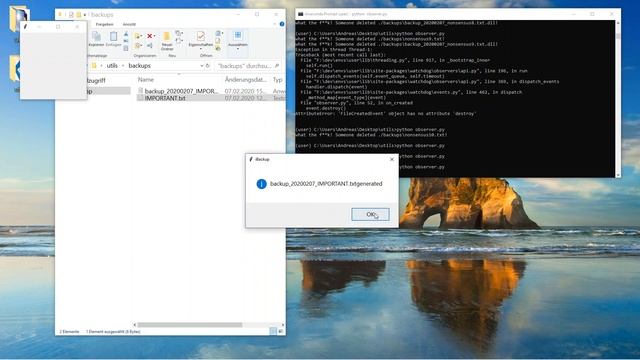The image size is (640, 360).
Task: Click the Auswählen icon in the ribbon
Action: tap(238, 35)
